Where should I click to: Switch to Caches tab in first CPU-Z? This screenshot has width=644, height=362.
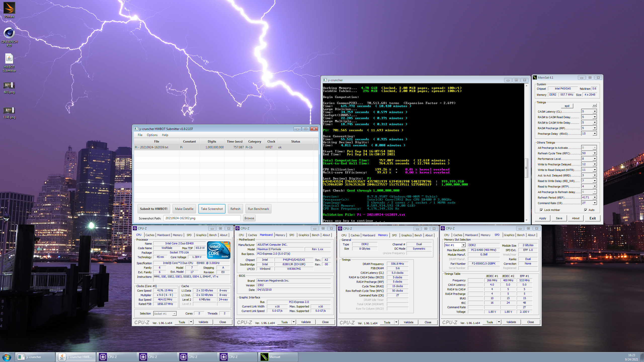pyautogui.click(x=150, y=235)
